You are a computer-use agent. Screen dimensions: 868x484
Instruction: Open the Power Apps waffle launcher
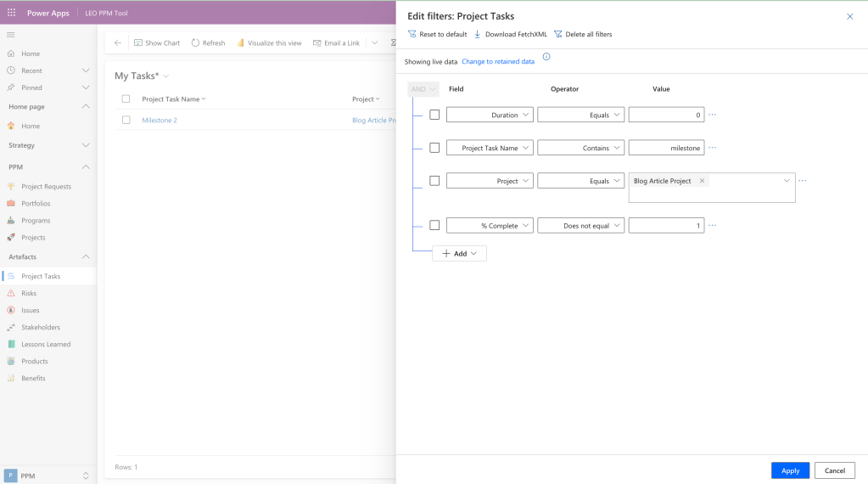(11, 13)
